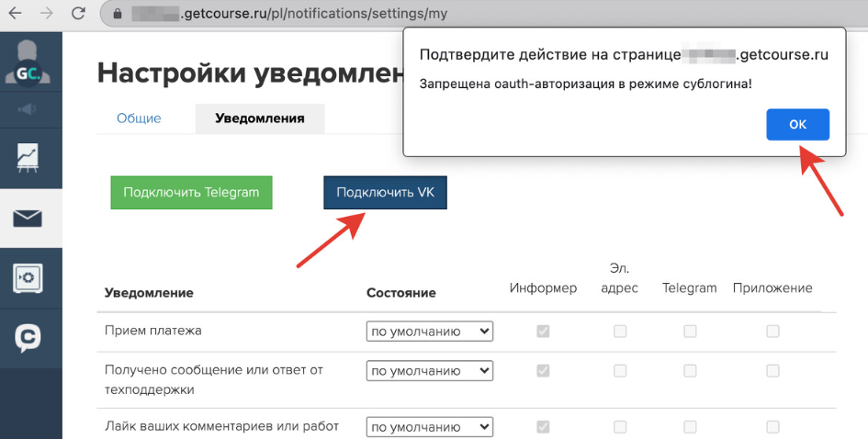Image resolution: width=868 pixels, height=439 pixels.
Task: Open the envelope messages icon in sidebar
Action: (28, 219)
